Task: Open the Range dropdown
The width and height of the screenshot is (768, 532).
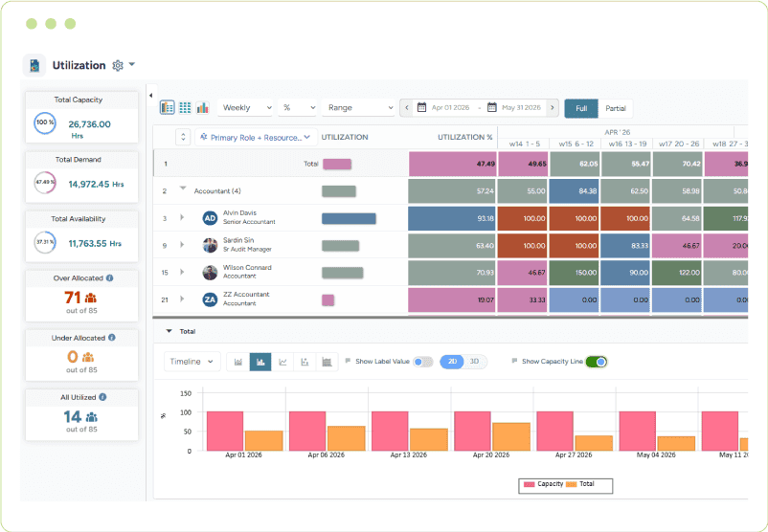Action: coord(358,108)
